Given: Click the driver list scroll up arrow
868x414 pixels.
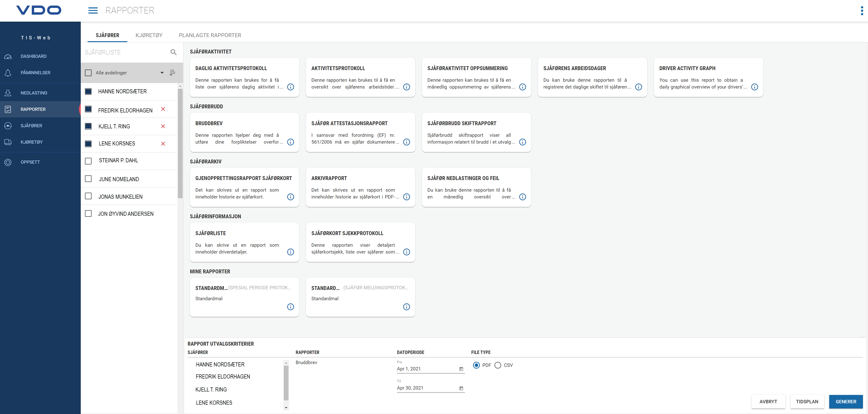Looking at the screenshot, I should tap(180, 86).
